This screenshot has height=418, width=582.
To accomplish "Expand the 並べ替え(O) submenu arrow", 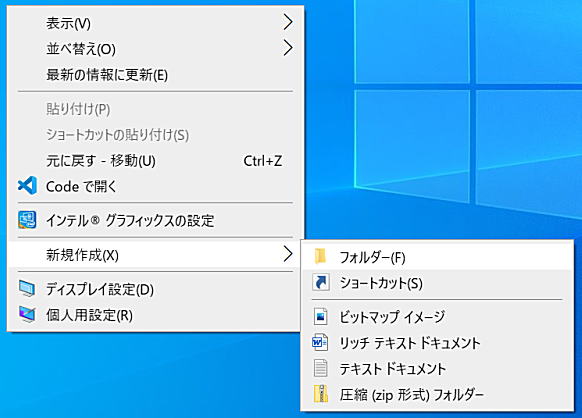I will coord(288,48).
